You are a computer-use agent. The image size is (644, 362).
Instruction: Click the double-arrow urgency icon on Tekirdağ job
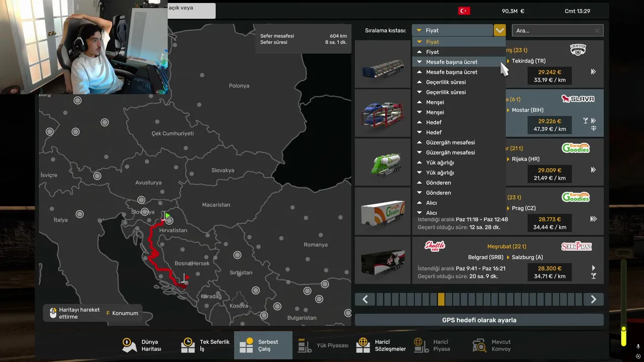(x=593, y=72)
